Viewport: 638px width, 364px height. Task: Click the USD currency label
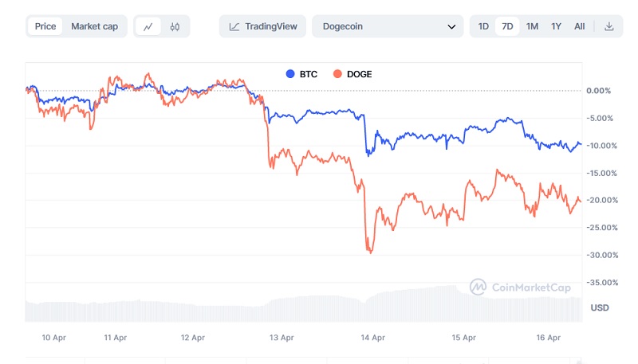[600, 307]
